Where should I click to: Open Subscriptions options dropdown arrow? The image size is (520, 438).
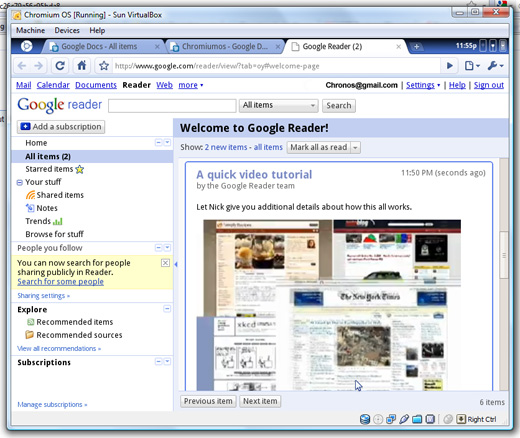pos(167,362)
